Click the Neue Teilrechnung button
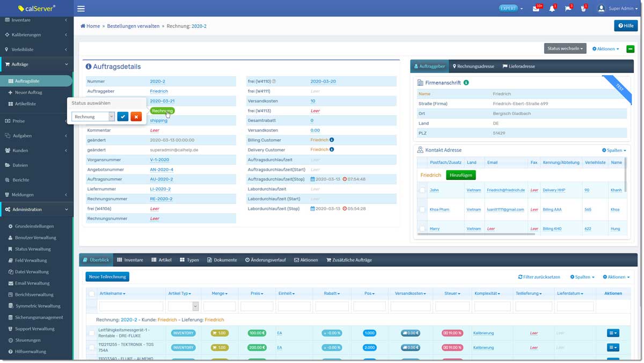The height and width of the screenshot is (363, 644). click(x=107, y=277)
